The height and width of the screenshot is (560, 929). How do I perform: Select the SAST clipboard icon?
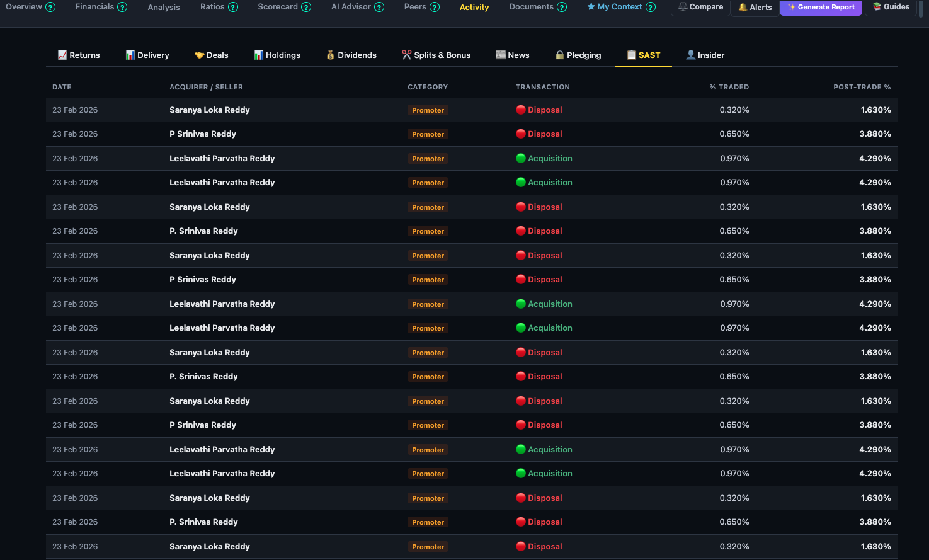pos(632,55)
